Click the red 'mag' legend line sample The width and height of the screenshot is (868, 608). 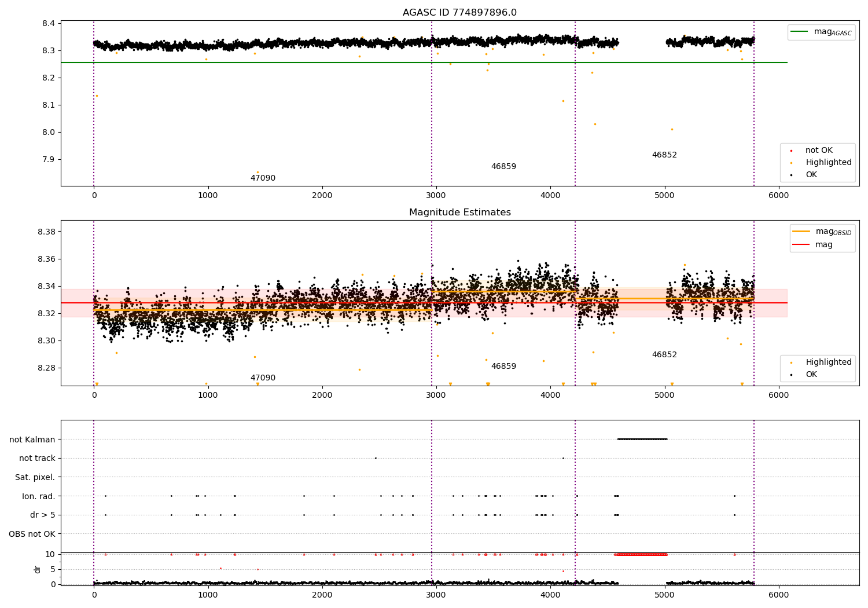click(x=801, y=245)
